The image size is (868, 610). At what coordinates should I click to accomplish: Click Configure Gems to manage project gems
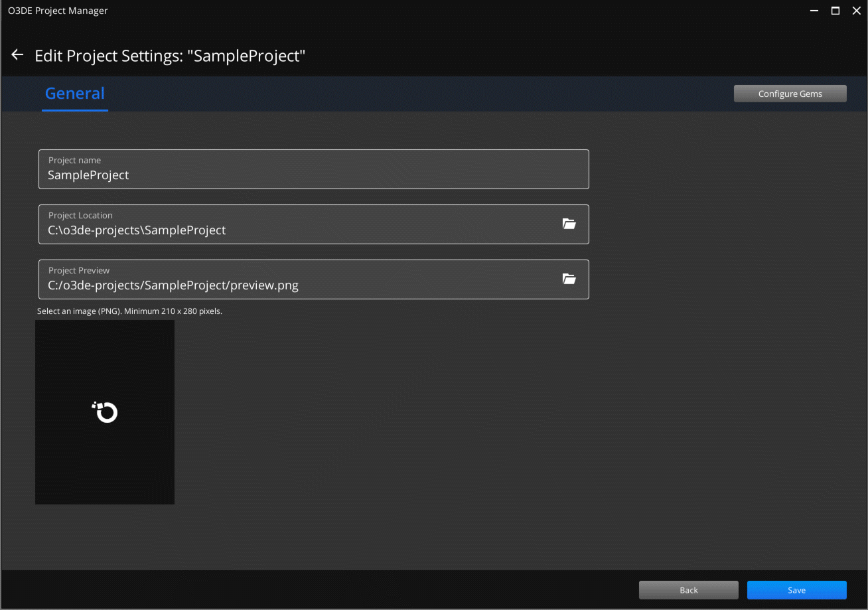(x=790, y=93)
